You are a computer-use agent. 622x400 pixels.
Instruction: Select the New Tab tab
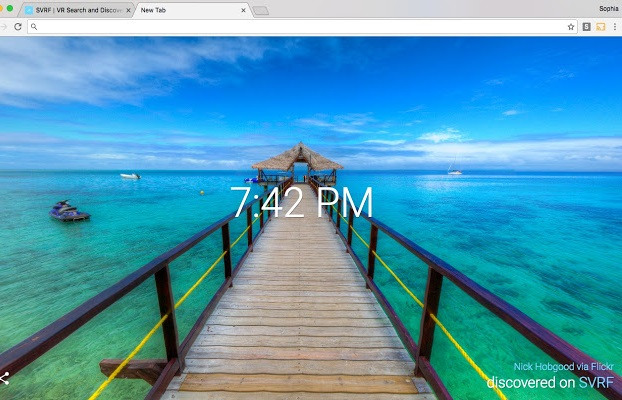tap(193, 10)
